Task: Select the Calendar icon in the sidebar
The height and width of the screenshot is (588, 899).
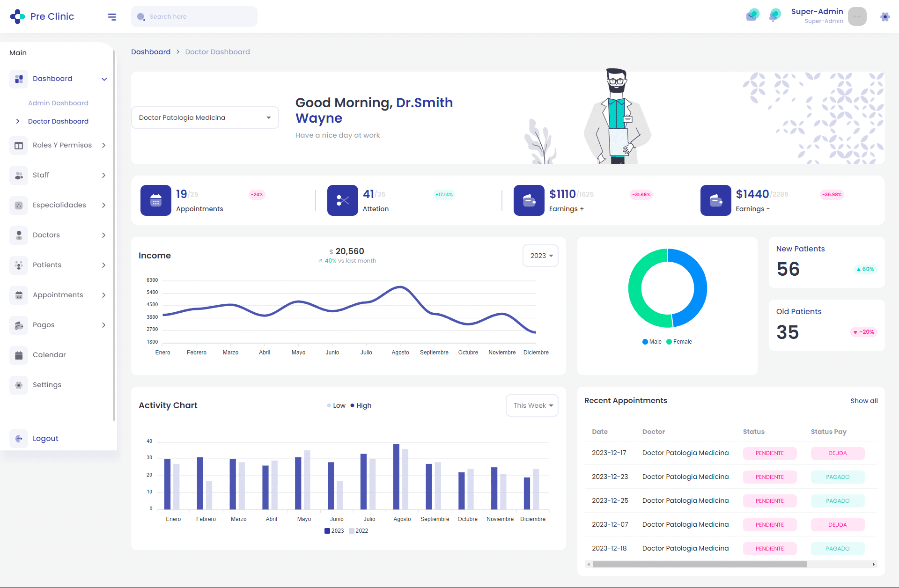Action: coord(19,355)
